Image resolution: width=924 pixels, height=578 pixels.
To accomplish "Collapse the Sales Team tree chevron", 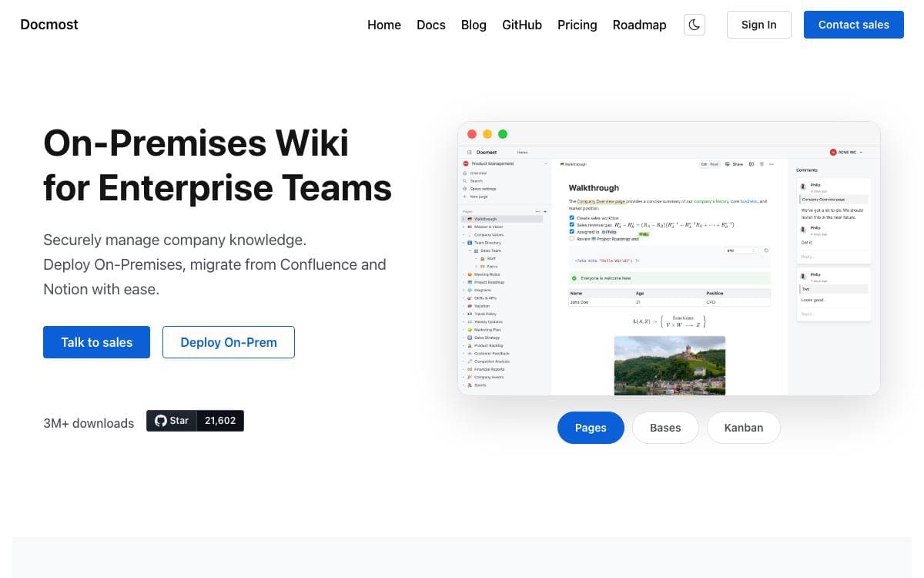I will pos(470,250).
